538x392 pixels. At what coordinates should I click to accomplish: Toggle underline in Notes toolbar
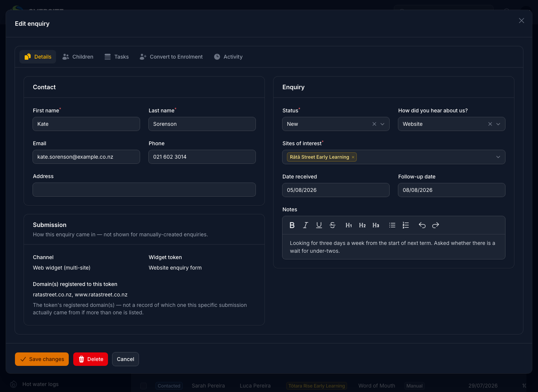319,225
